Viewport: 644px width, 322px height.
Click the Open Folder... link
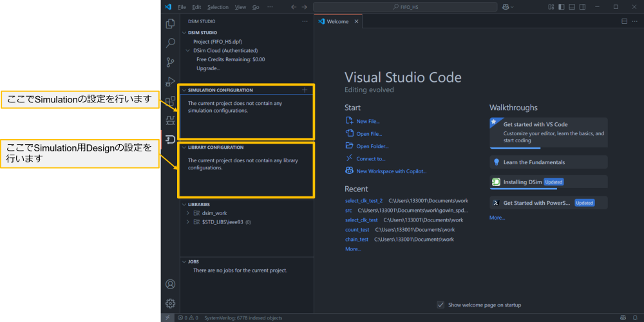click(x=372, y=146)
